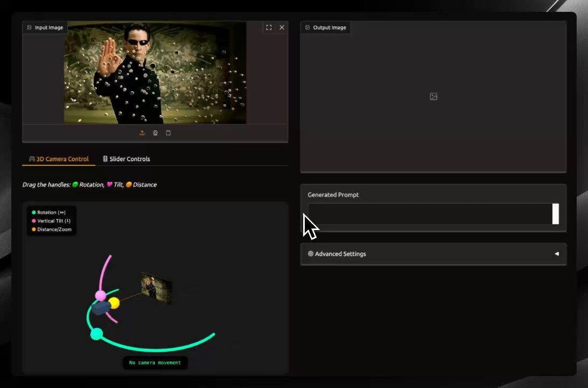Switch to the Slider Controls tab
This screenshot has width=588, height=388.
127,159
